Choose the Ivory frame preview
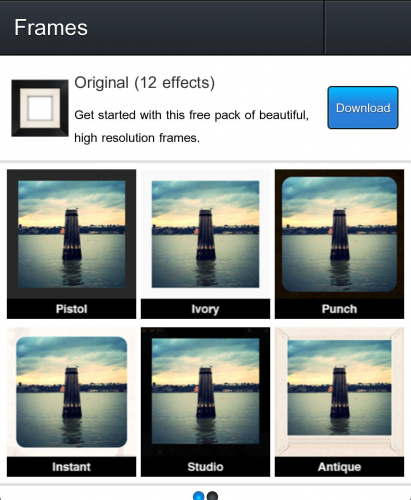This screenshot has height=500, width=411. tap(205, 234)
